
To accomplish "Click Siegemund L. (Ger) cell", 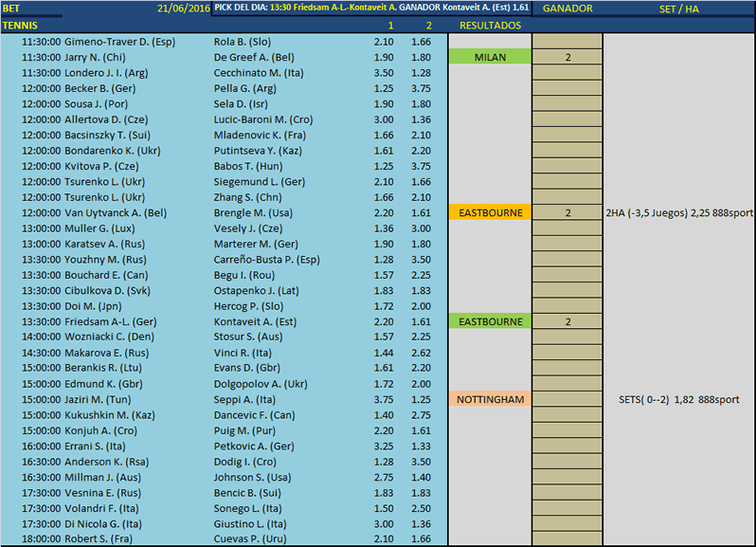I will 260,182.
